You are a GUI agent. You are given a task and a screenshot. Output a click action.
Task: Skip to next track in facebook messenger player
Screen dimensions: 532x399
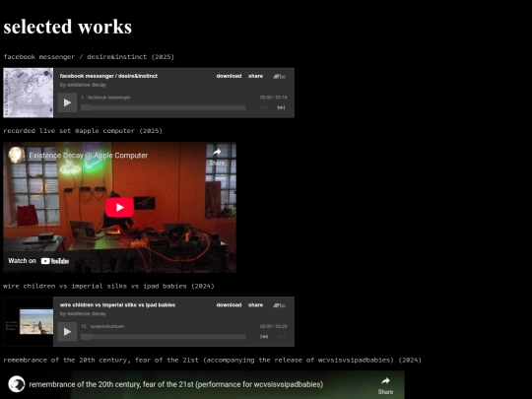click(x=281, y=108)
